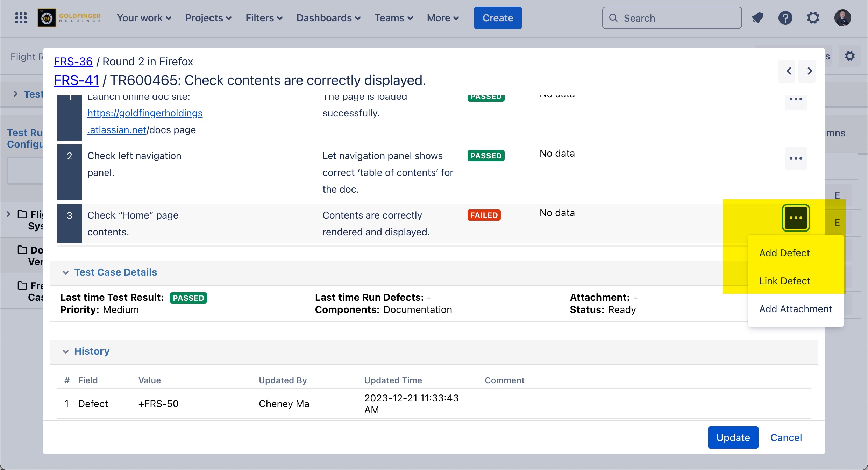The height and width of the screenshot is (470, 868).
Task: Click the Update button
Action: [733, 437]
